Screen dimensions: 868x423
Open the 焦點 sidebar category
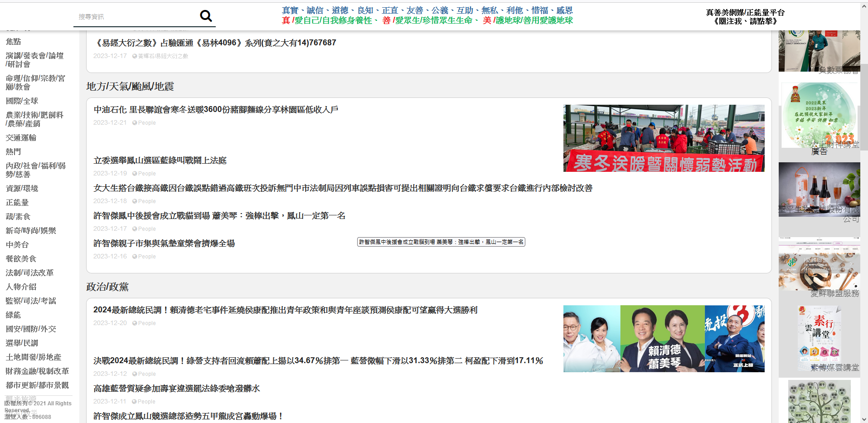[14, 42]
